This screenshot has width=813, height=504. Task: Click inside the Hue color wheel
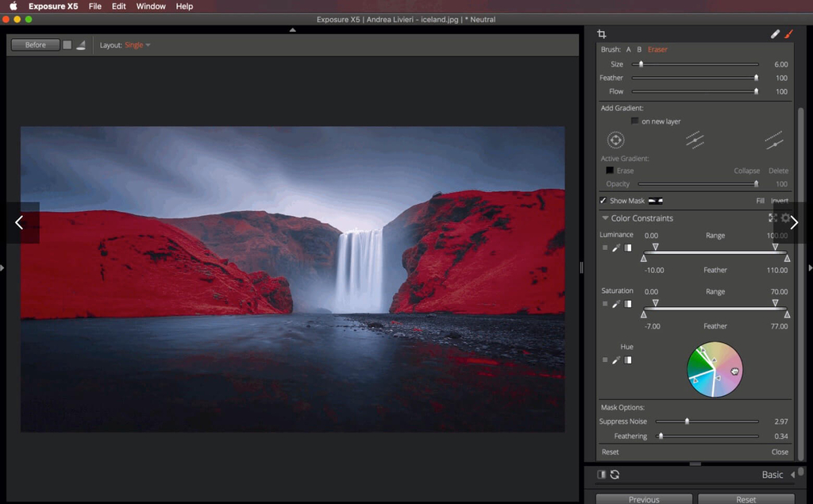(x=713, y=369)
